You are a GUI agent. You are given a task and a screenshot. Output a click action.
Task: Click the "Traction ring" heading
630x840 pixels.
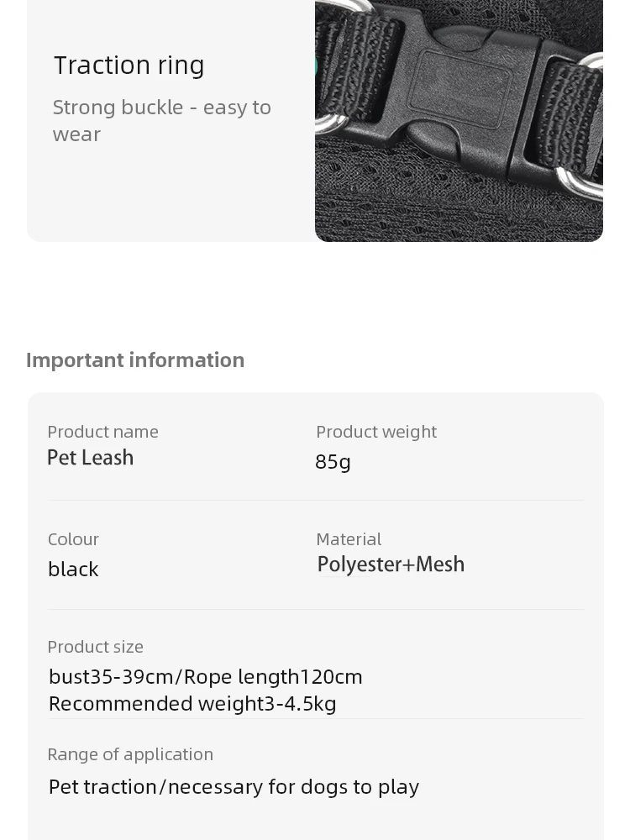pyautogui.click(x=129, y=65)
